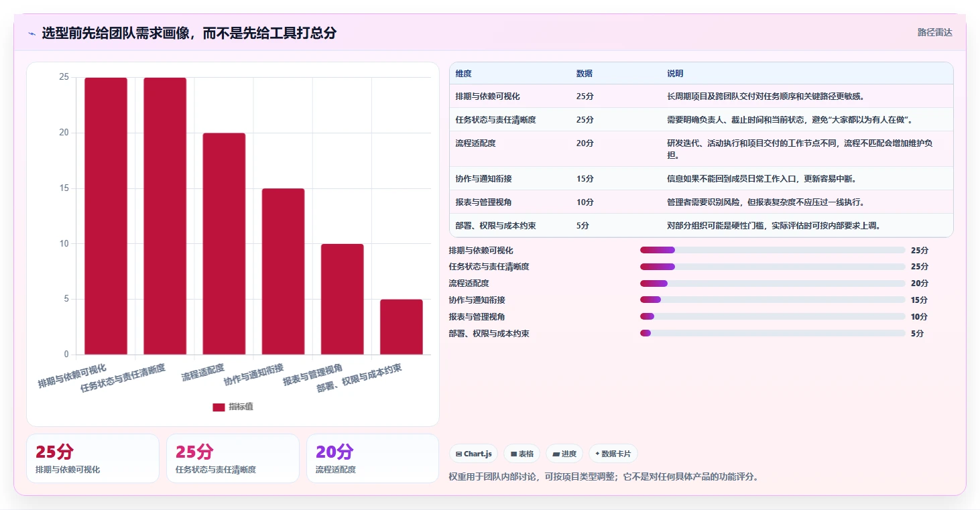The height and width of the screenshot is (510, 980).
Task: Click the 路径雷达 label in header
Action: click(934, 32)
